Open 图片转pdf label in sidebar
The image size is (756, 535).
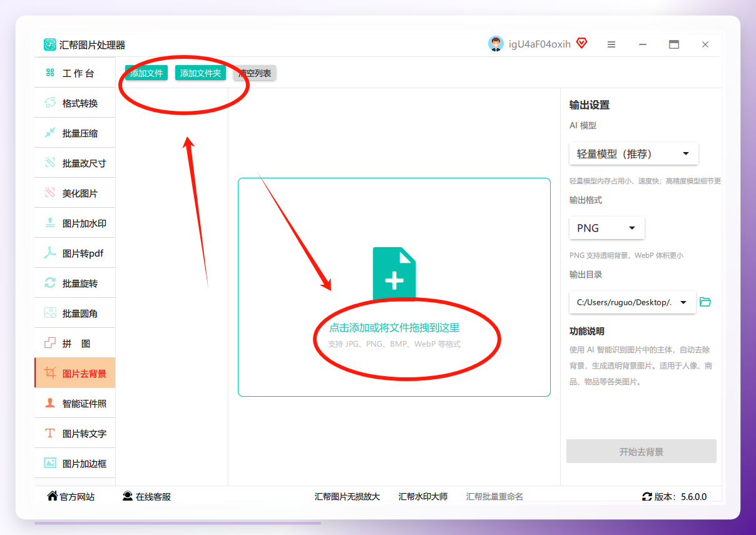click(x=83, y=253)
